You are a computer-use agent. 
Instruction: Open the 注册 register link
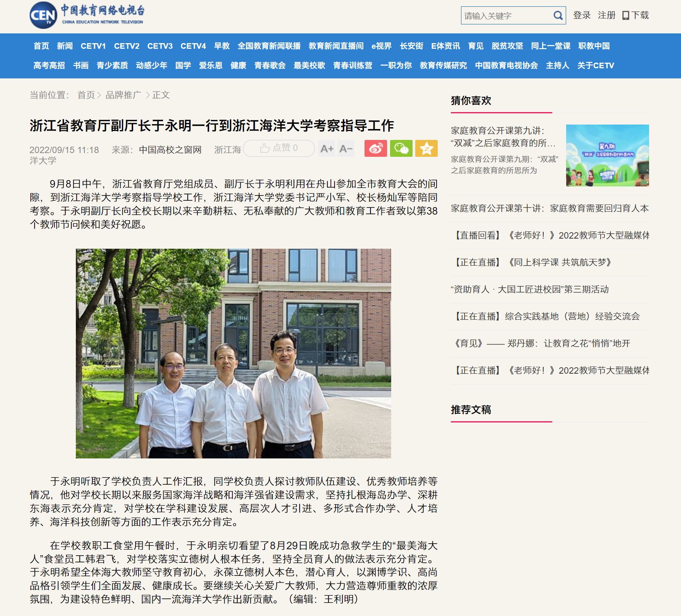click(607, 15)
